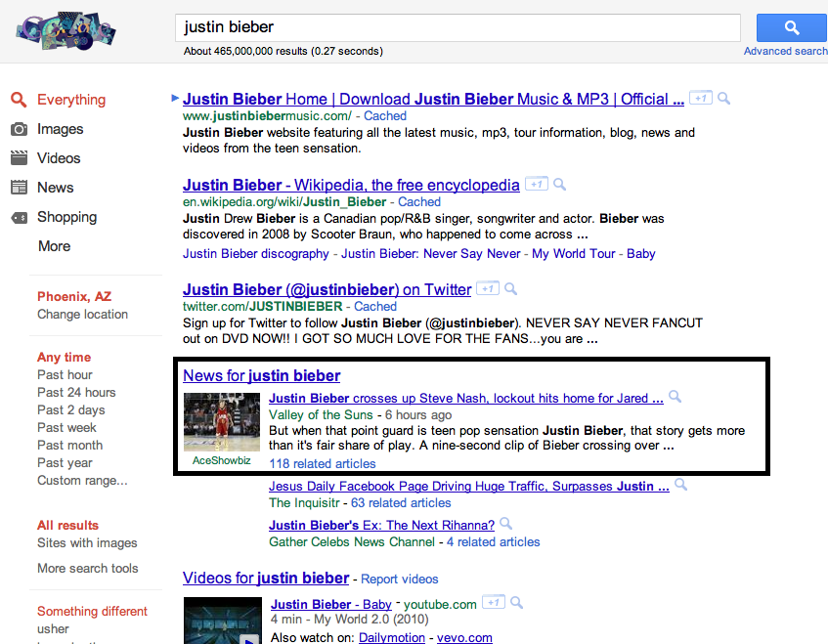Open preview magnifier beside Baby video result

pos(517,602)
